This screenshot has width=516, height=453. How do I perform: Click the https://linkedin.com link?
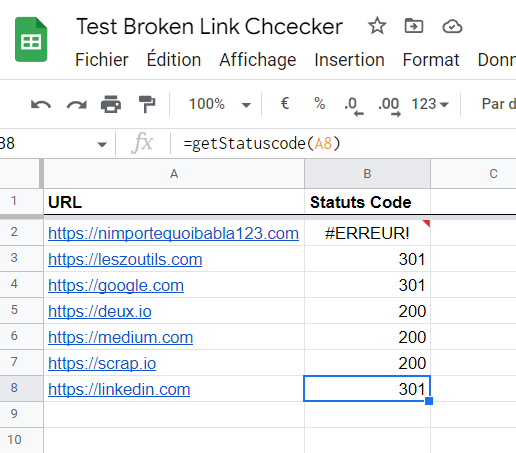[119, 389]
